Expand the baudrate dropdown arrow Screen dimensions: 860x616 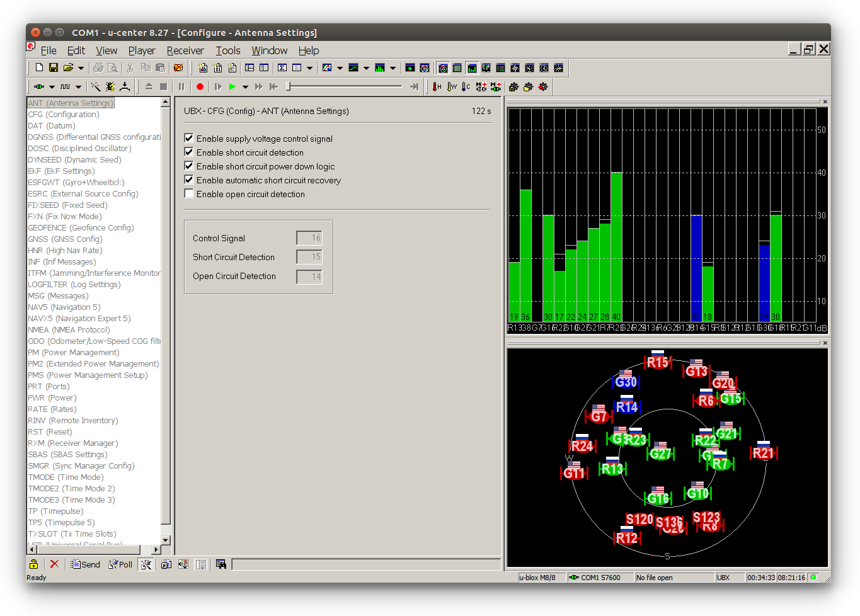[78, 87]
